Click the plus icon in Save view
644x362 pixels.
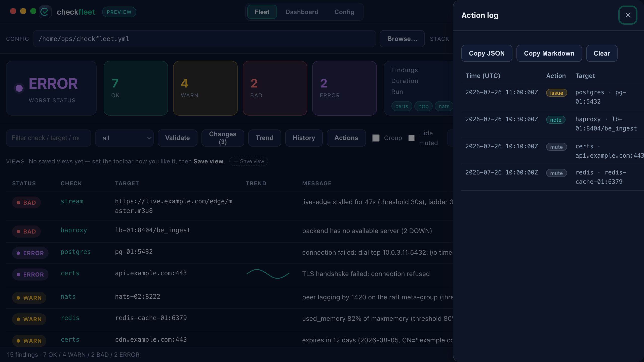236,161
